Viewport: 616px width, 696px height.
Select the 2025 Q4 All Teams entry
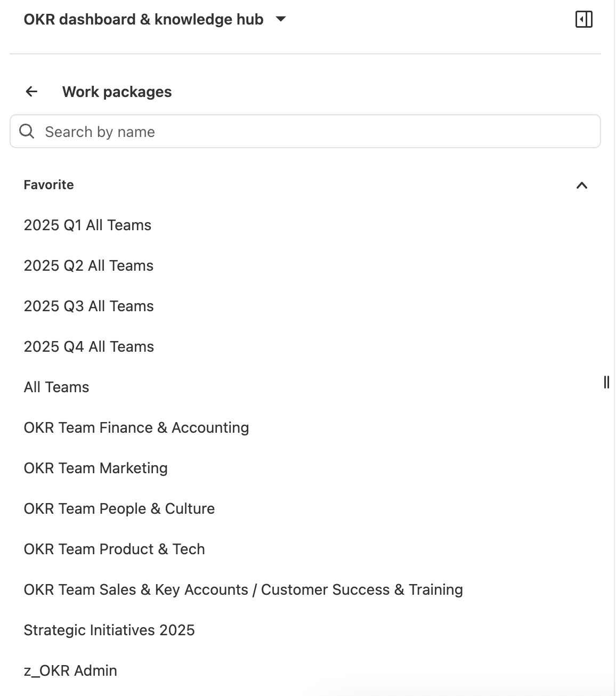coord(88,346)
